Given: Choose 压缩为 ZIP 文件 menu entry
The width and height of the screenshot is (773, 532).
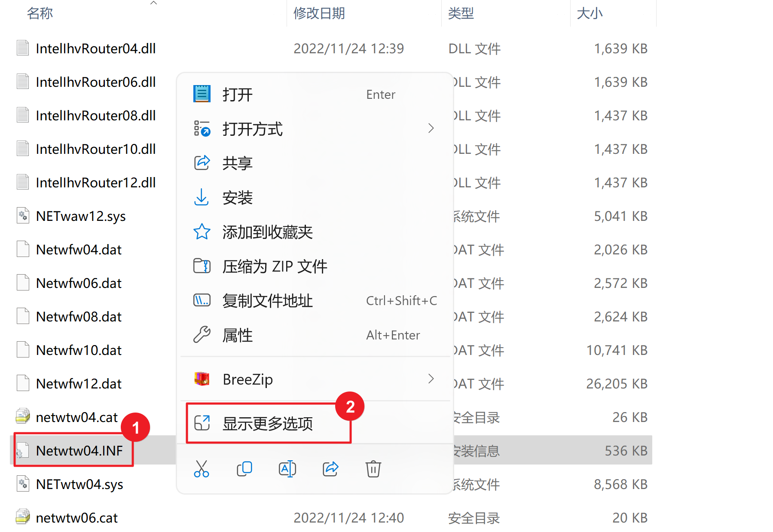Looking at the screenshot, I should pyautogui.click(x=275, y=266).
